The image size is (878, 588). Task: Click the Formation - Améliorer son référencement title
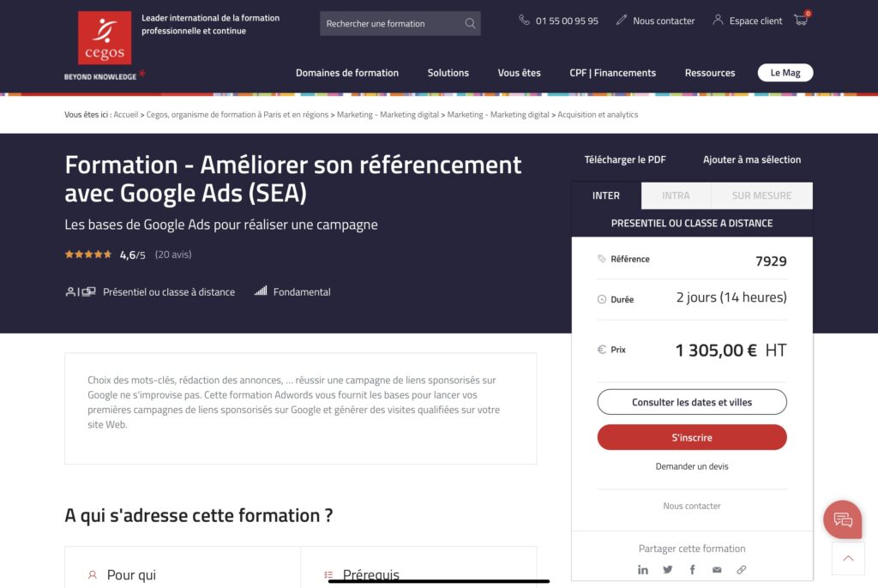pos(293,178)
